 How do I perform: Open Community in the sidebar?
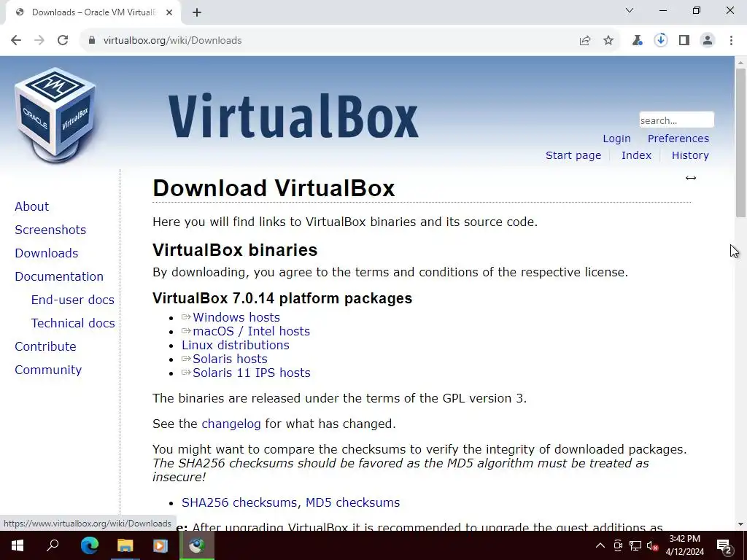pyautogui.click(x=48, y=370)
